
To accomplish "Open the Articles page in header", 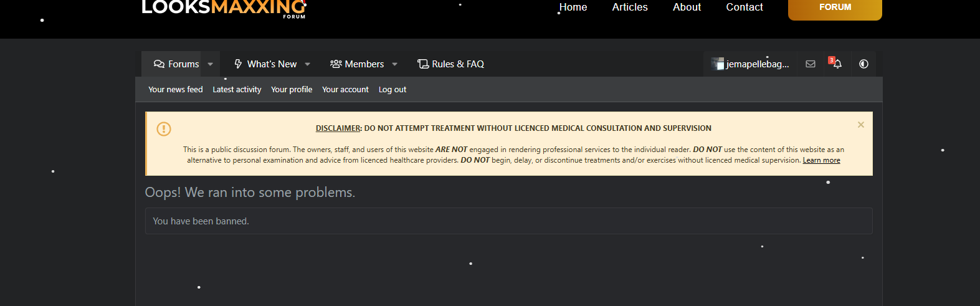I will (x=629, y=7).
